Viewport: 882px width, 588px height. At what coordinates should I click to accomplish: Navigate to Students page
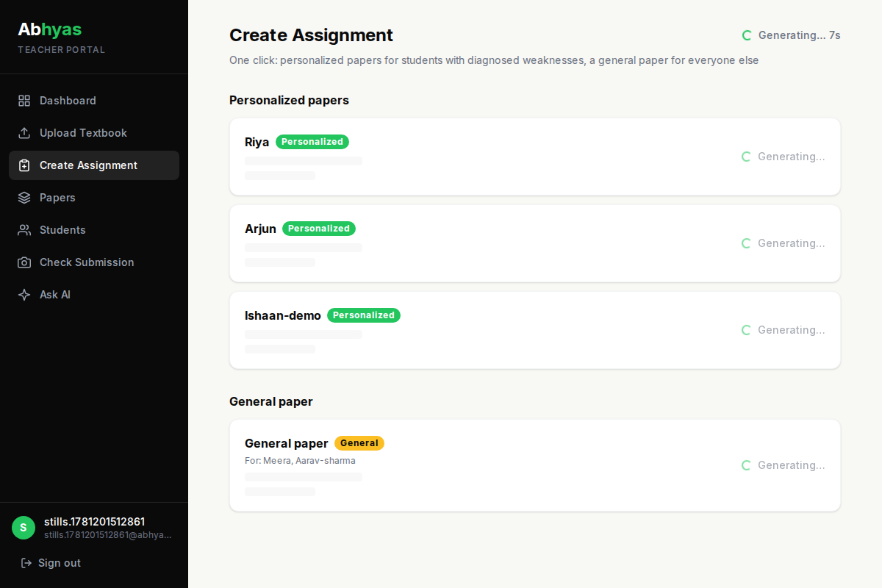[94, 230]
